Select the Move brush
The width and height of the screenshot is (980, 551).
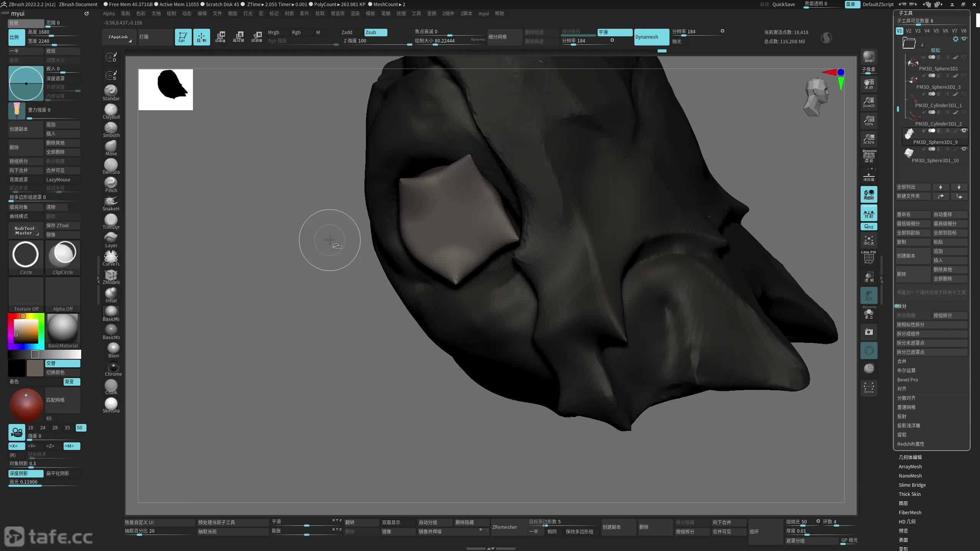point(111,147)
